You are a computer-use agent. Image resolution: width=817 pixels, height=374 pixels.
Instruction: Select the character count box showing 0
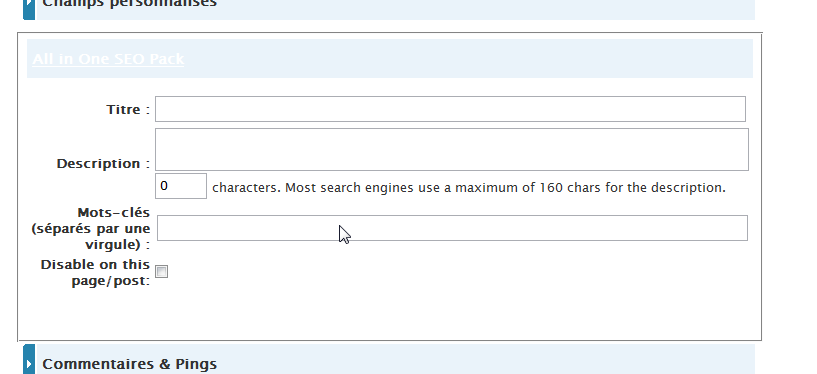pyautogui.click(x=181, y=186)
